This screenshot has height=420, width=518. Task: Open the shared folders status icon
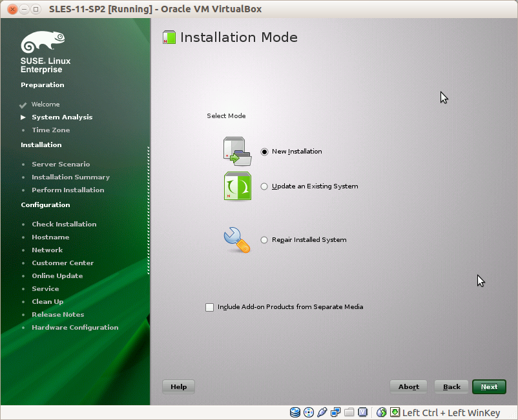click(x=349, y=412)
